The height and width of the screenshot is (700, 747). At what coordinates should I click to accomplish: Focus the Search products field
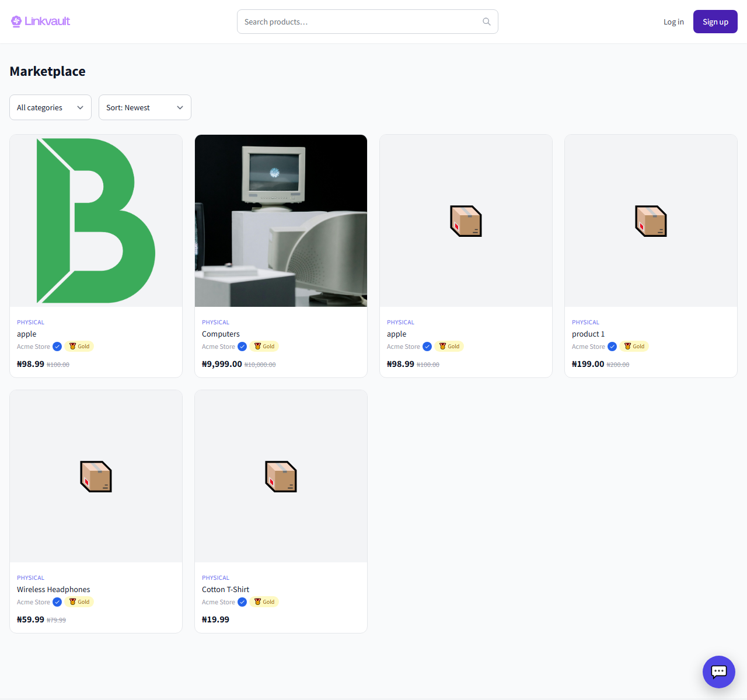point(368,22)
